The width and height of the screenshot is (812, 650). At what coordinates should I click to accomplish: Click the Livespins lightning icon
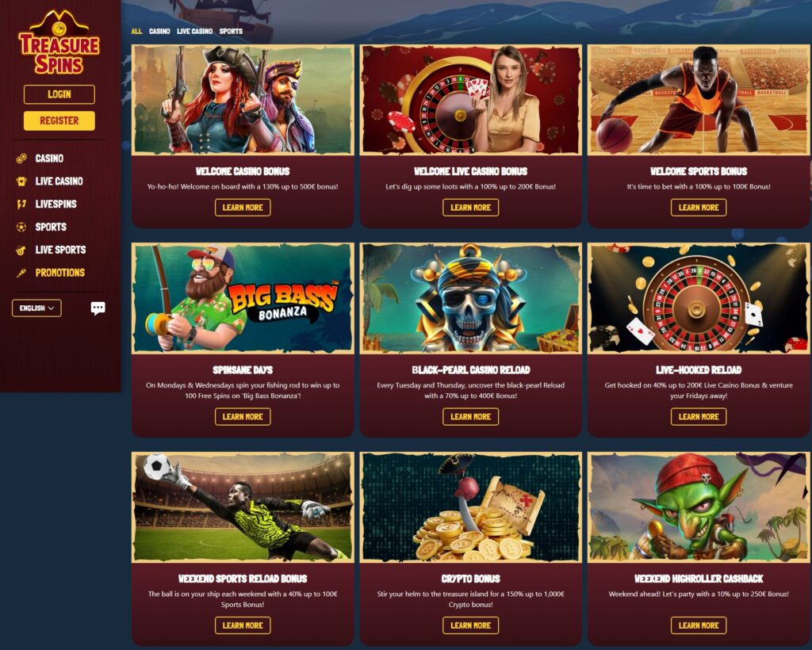point(21,204)
